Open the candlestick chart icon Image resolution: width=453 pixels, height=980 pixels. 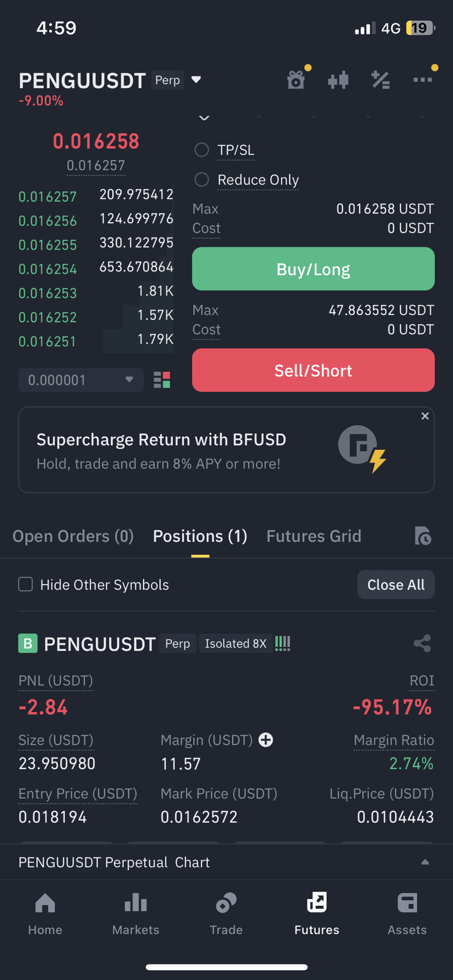coord(338,80)
